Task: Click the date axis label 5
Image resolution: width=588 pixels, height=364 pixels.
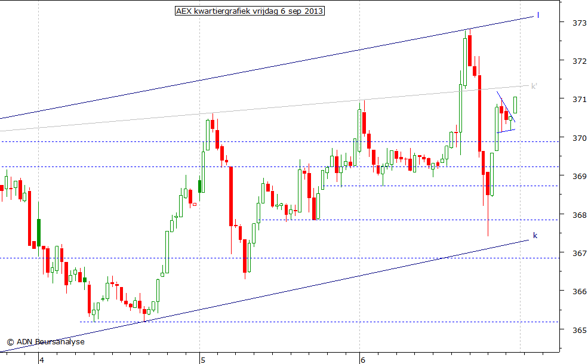Action: click(203, 360)
